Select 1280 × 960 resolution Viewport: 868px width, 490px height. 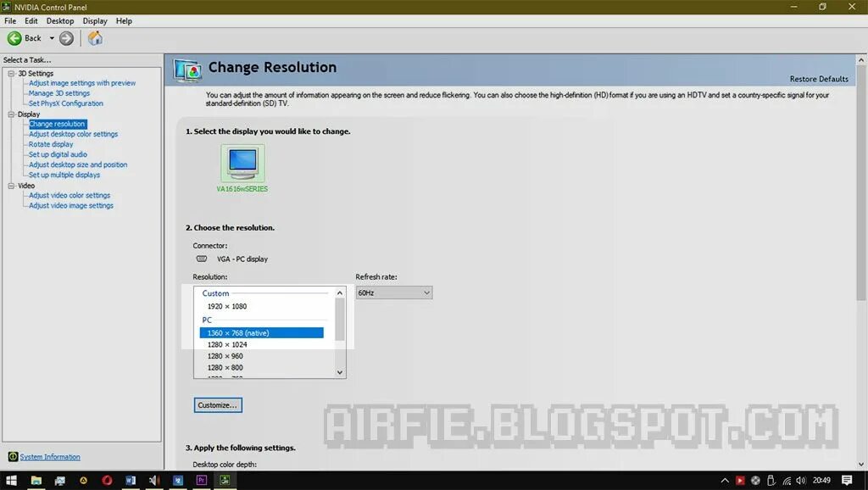coord(225,356)
